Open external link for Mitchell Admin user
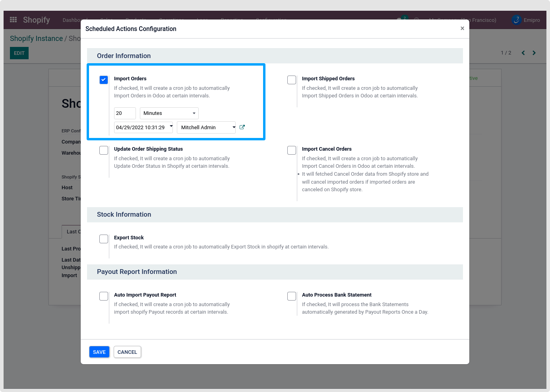Screen dimensions: 550x392 pyautogui.click(x=242, y=127)
